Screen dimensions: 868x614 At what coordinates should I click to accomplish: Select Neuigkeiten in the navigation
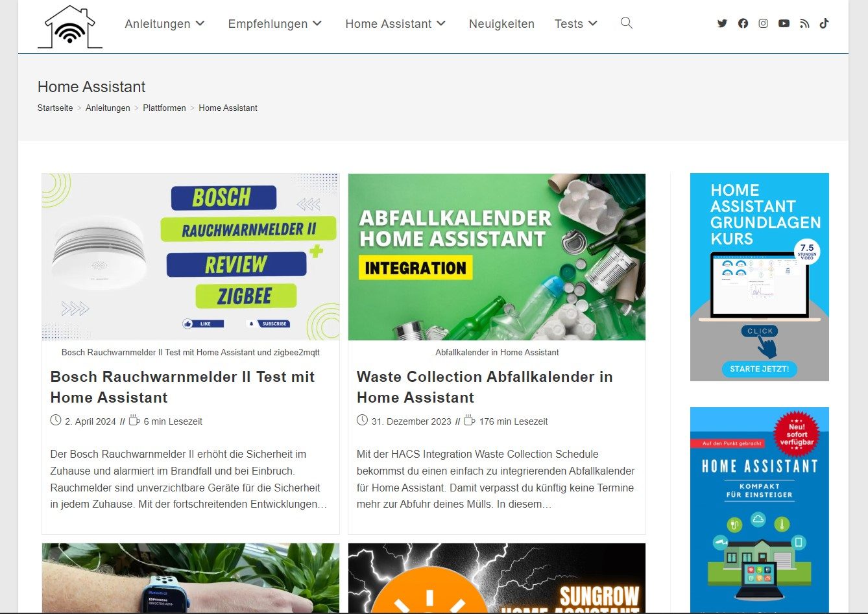coord(501,24)
